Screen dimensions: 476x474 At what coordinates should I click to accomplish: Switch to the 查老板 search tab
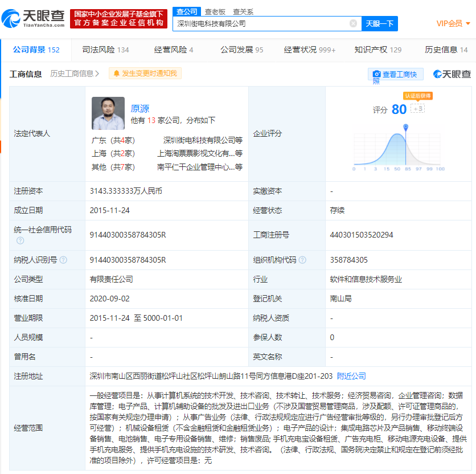[215, 12]
